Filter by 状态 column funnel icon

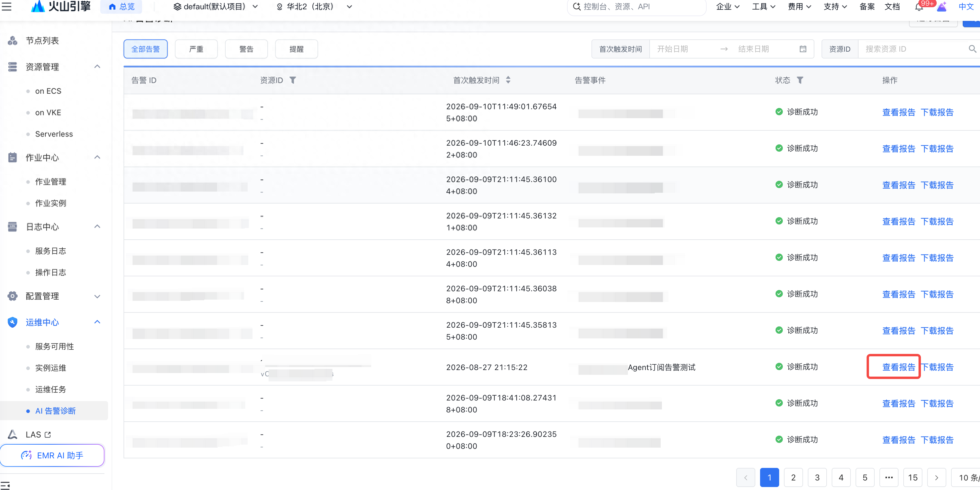click(x=800, y=80)
